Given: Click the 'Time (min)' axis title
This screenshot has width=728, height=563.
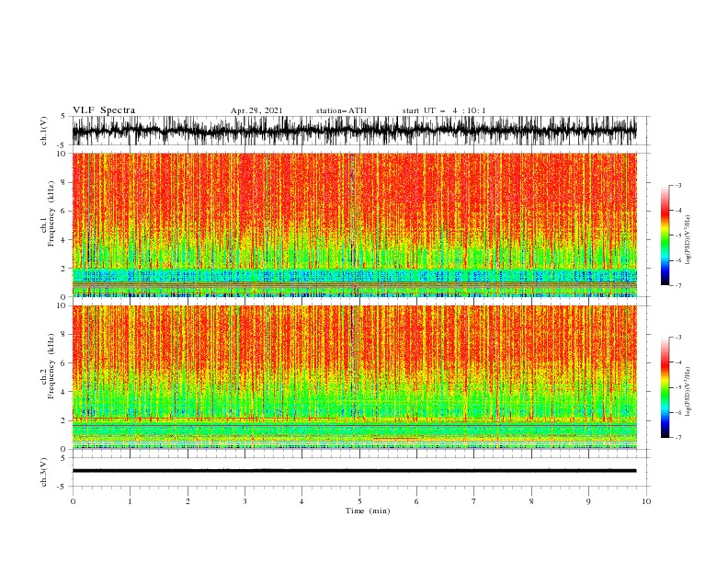Looking at the screenshot, I should [368, 511].
